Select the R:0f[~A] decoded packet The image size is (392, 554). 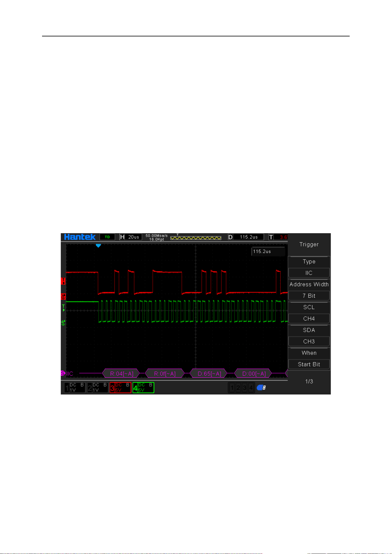pos(165,374)
